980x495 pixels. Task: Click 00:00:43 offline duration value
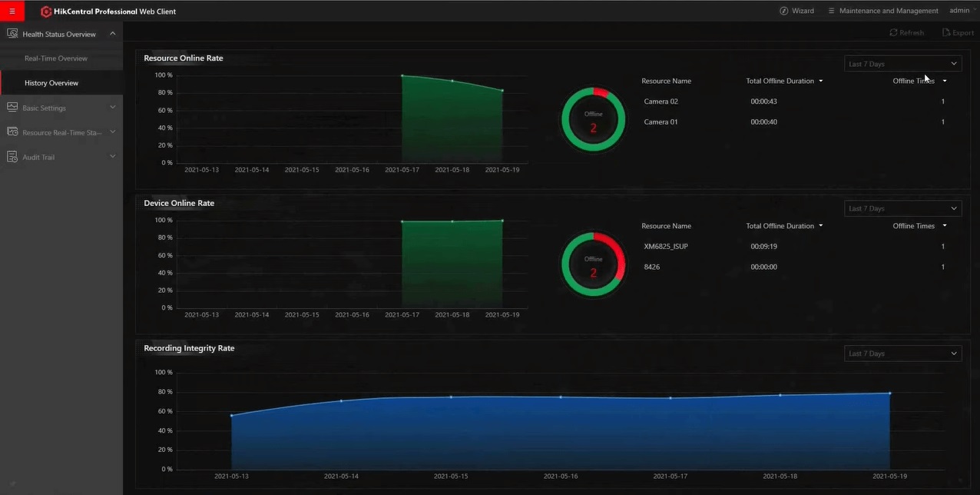pos(764,101)
